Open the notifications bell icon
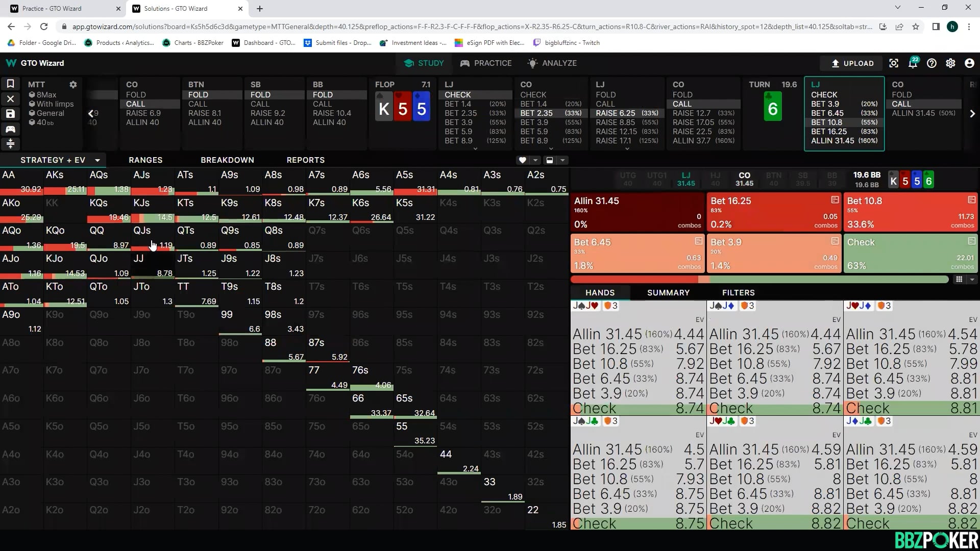 [x=913, y=63]
